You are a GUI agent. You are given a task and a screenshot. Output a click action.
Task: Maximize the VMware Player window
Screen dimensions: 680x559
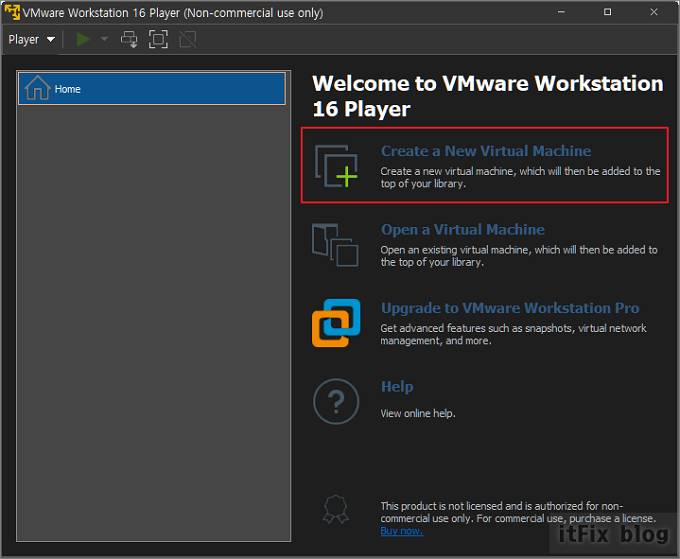pos(608,12)
